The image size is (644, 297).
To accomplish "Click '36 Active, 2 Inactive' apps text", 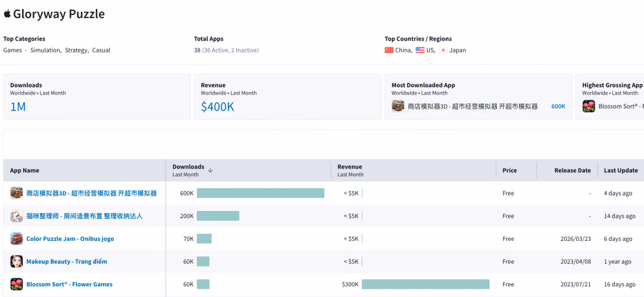I will tap(230, 50).
